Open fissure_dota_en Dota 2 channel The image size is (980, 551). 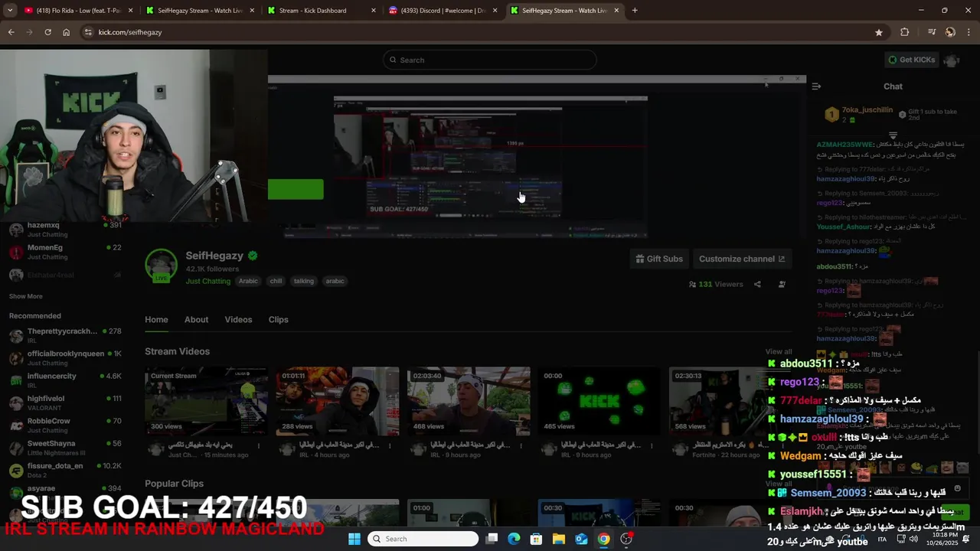(x=65, y=470)
